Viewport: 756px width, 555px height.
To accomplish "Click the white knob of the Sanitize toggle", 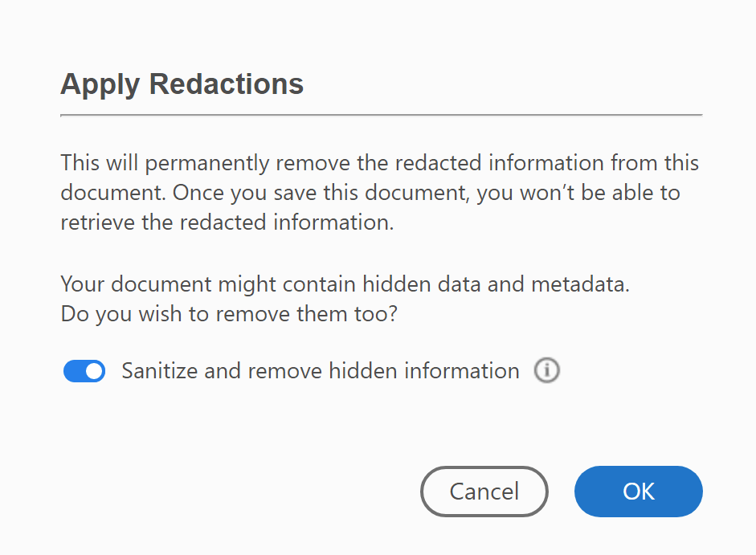I will click(94, 371).
